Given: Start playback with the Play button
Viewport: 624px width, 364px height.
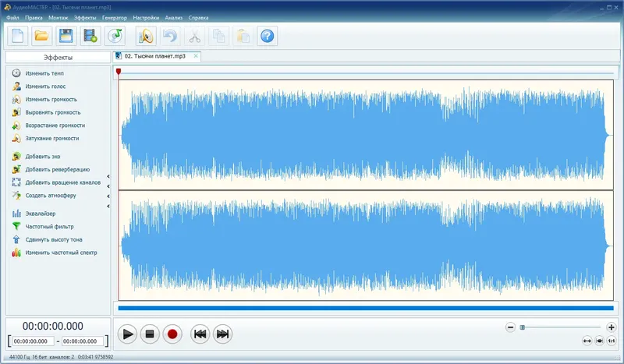Looking at the screenshot, I should pos(127,334).
